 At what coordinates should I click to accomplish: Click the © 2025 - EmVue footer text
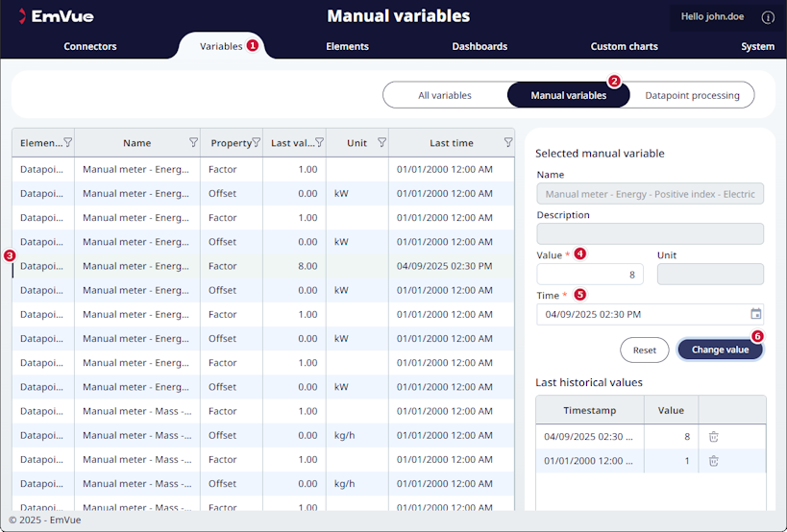(44, 520)
